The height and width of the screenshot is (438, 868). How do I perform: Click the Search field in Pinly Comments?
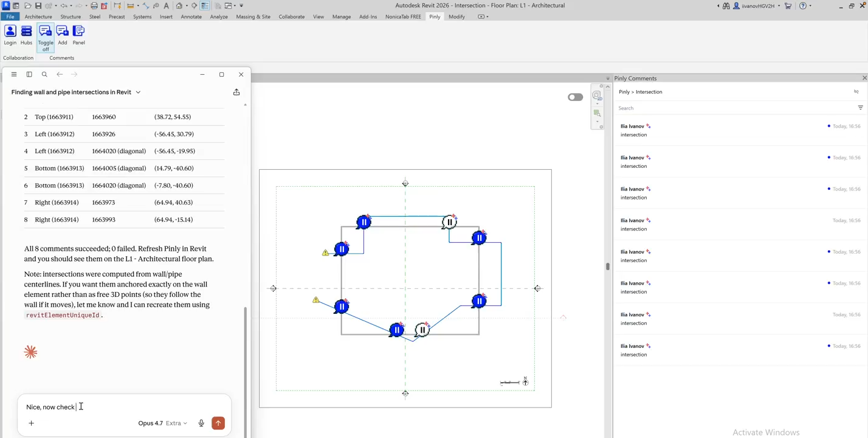click(735, 108)
